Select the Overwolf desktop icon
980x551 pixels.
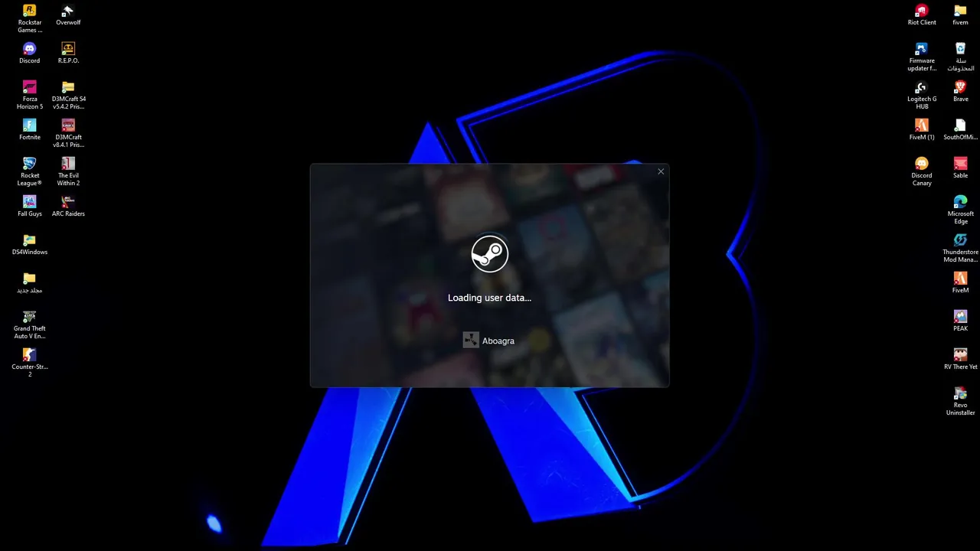pyautogui.click(x=68, y=11)
